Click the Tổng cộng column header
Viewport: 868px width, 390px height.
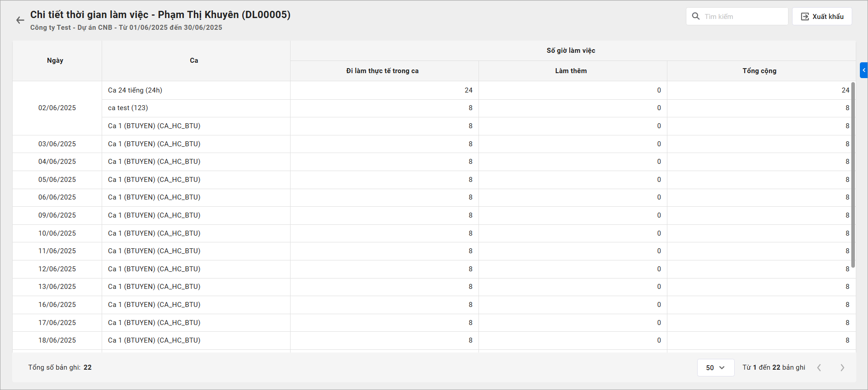759,71
